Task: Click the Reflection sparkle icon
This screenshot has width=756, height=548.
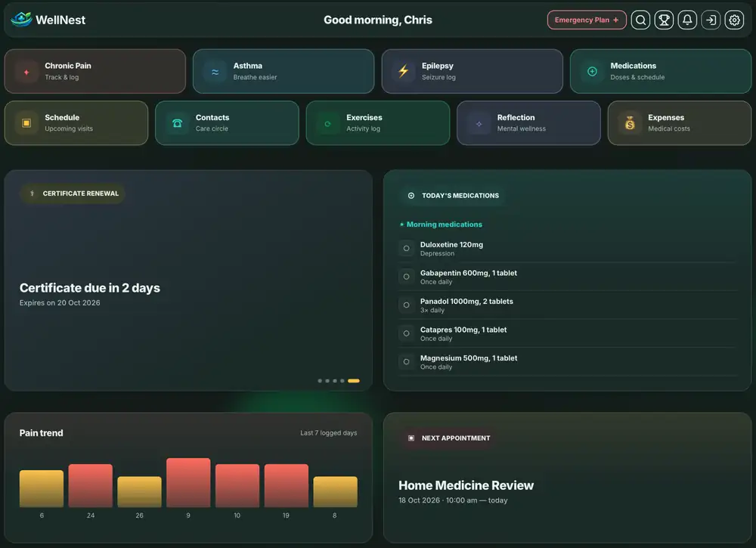Action: click(x=479, y=123)
